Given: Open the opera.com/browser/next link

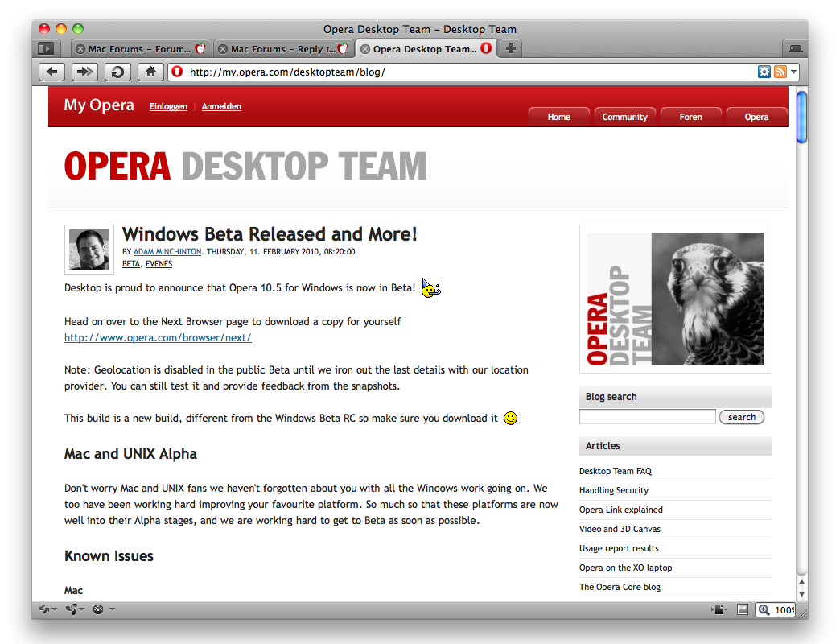Looking at the screenshot, I should [x=158, y=337].
